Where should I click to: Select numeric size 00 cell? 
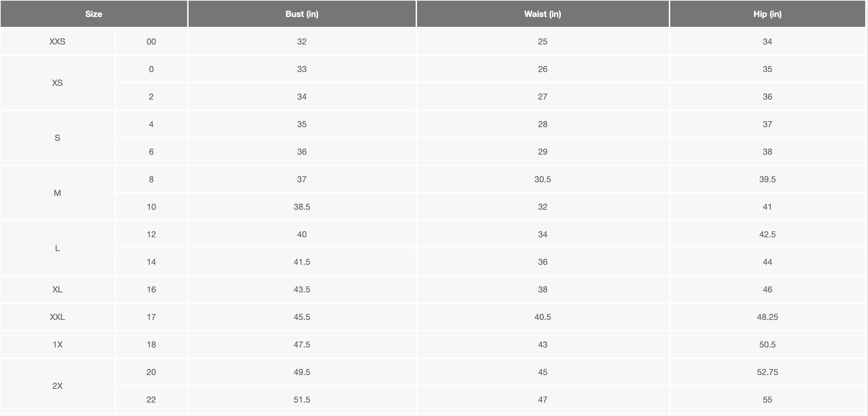click(151, 42)
